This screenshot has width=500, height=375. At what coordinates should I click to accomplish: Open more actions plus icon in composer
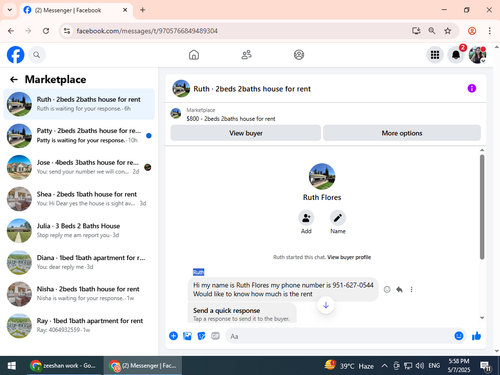tap(173, 336)
